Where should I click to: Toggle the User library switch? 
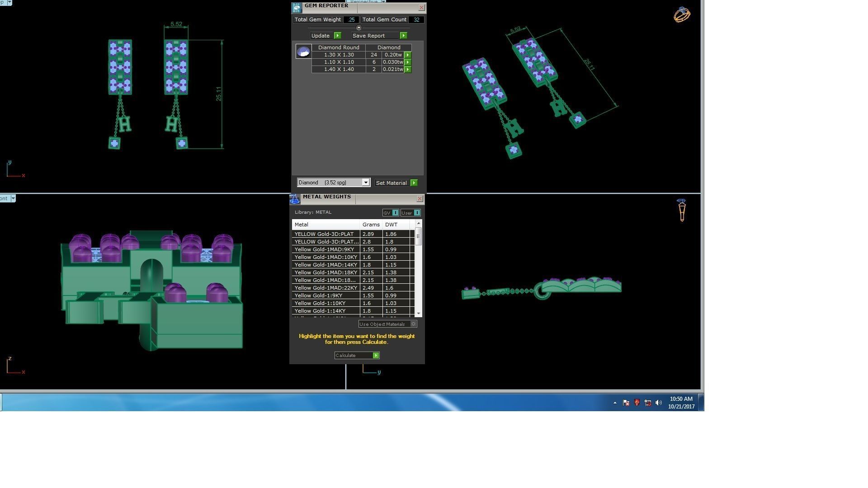coord(417,213)
